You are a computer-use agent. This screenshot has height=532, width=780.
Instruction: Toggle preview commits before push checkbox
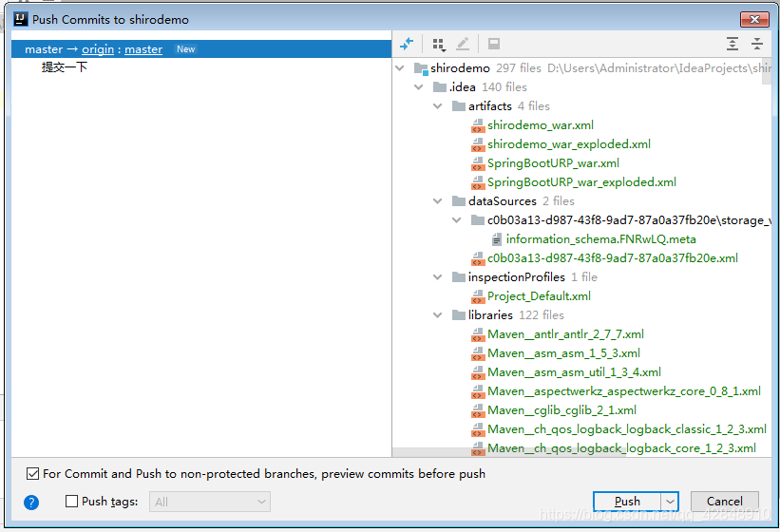(x=33, y=474)
